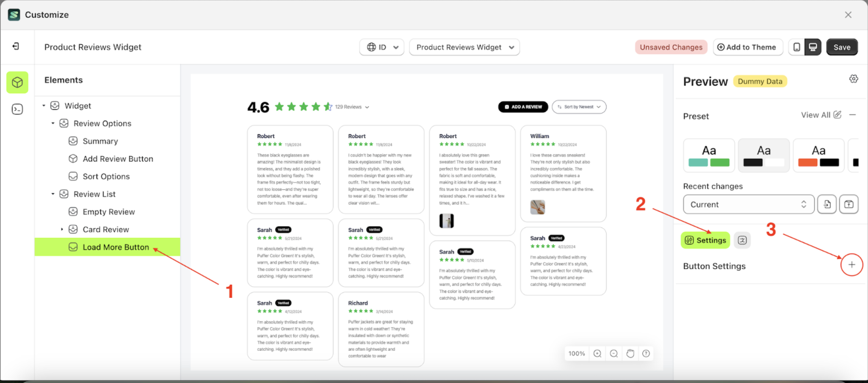Open the ID dropdown in the header

[x=381, y=47]
